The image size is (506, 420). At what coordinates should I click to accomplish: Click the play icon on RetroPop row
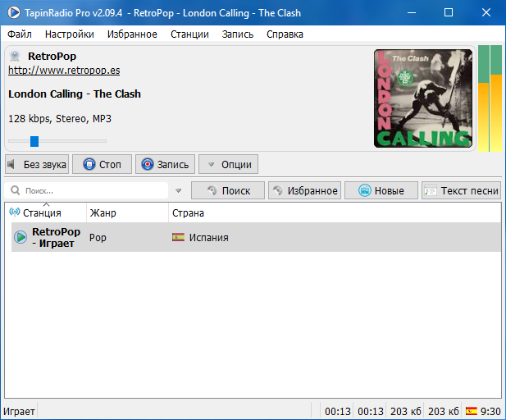tap(21, 237)
